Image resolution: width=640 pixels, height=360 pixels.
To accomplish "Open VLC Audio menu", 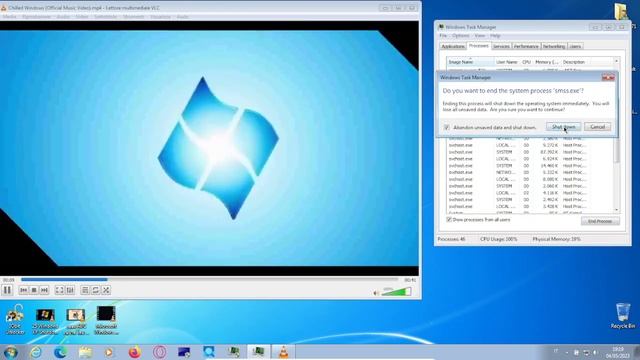I will point(63,17).
